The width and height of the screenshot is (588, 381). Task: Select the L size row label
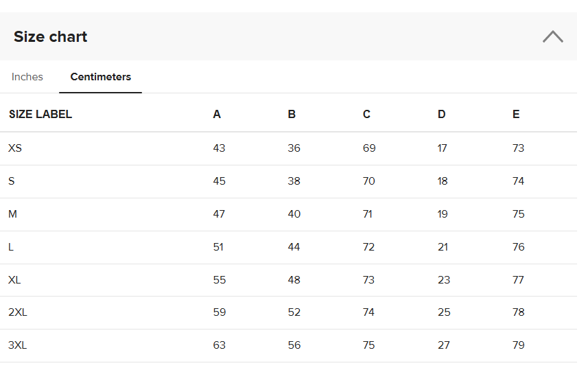pos(11,247)
